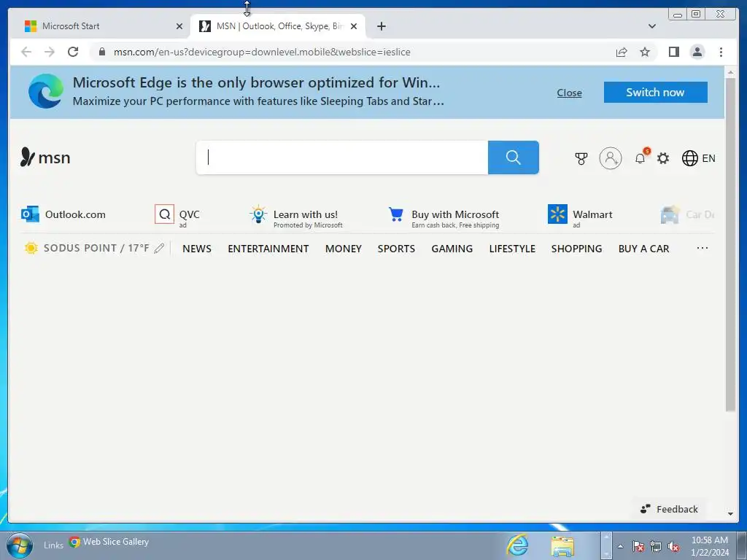This screenshot has height=560, width=747.
Task: Close the Microsoft Start tab
Action: coord(179,26)
